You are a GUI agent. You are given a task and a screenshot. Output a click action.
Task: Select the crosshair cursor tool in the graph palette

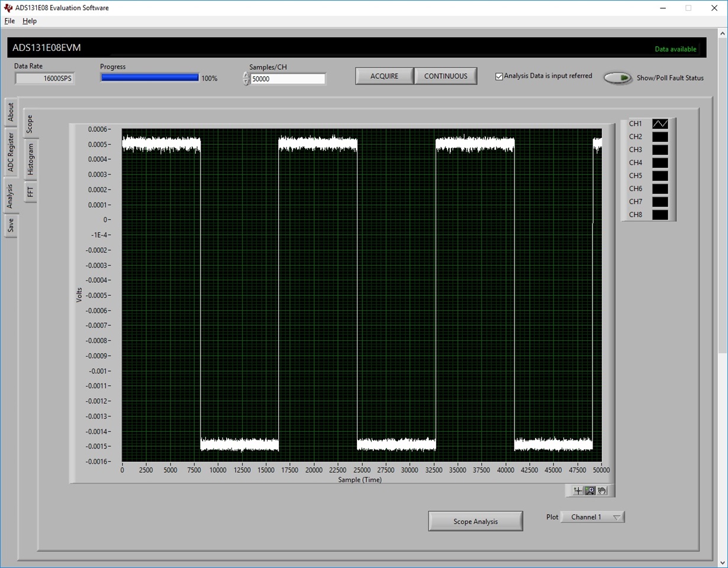(578, 490)
